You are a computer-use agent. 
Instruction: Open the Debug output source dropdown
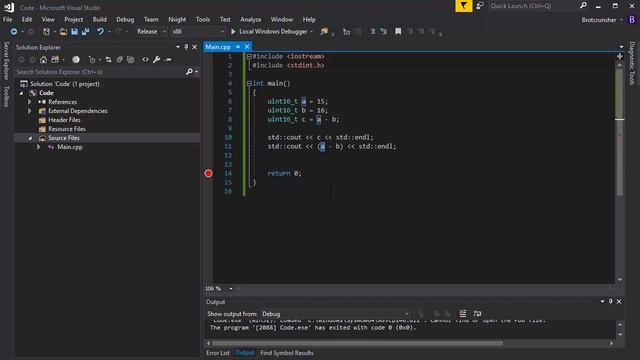coord(335,314)
